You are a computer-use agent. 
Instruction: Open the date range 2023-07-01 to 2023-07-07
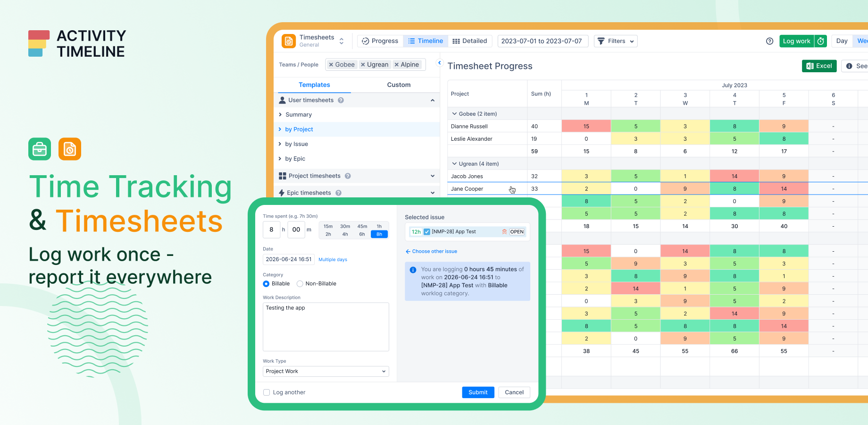(x=542, y=41)
